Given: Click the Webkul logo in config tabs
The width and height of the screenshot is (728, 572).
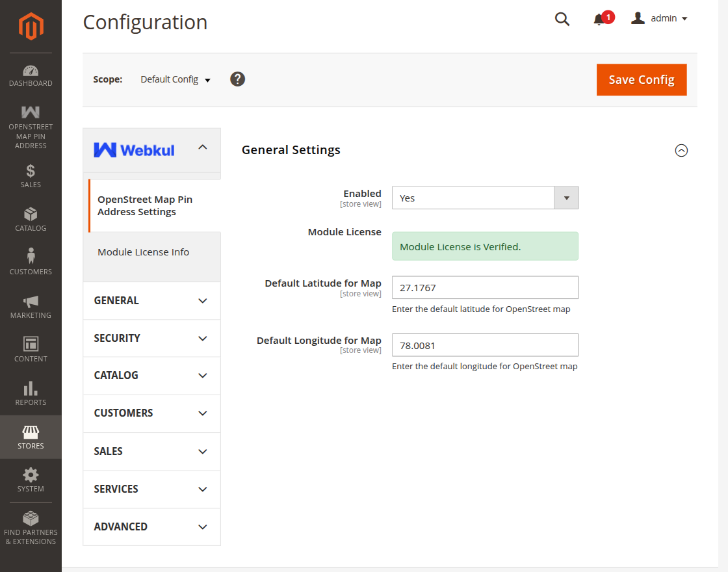Looking at the screenshot, I should (x=134, y=150).
